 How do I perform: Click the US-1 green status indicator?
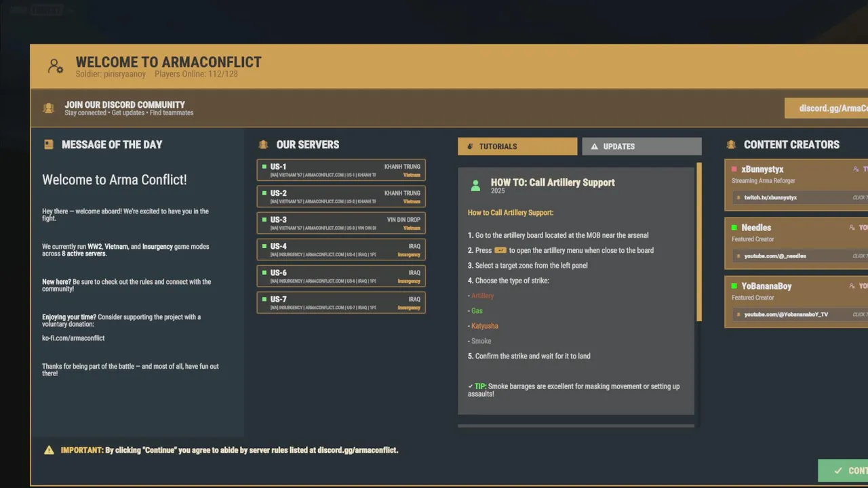click(x=264, y=166)
